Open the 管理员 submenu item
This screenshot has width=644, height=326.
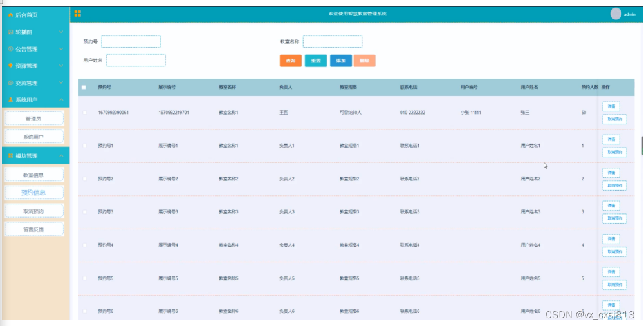(33, 119)
